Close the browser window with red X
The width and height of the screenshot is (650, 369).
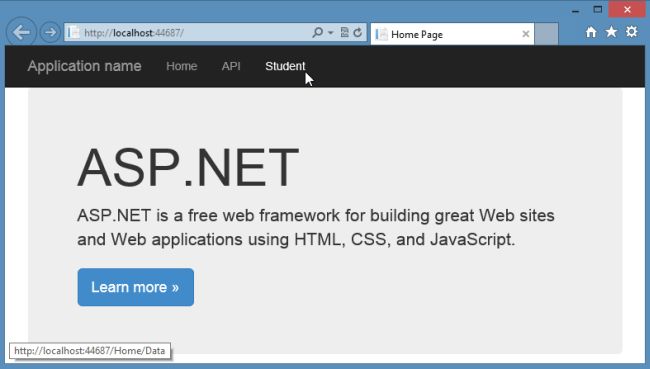coord(627,10)
